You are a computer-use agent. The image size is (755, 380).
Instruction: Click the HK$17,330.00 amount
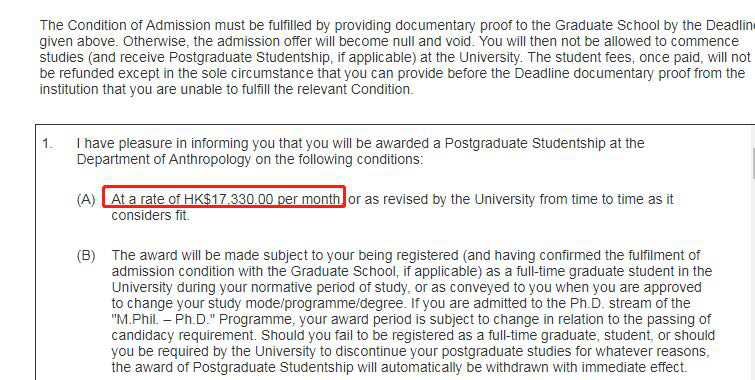coord(229,199)
